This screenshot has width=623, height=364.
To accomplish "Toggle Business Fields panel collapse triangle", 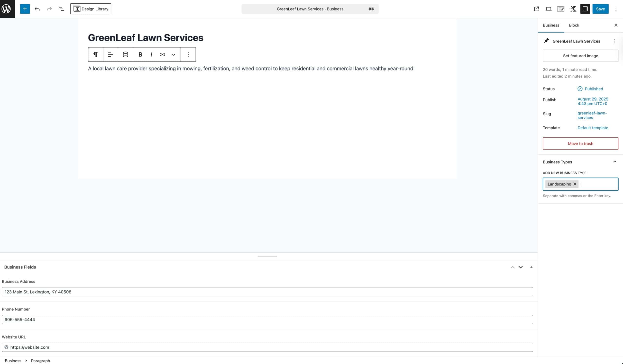I will click(531, 267).
